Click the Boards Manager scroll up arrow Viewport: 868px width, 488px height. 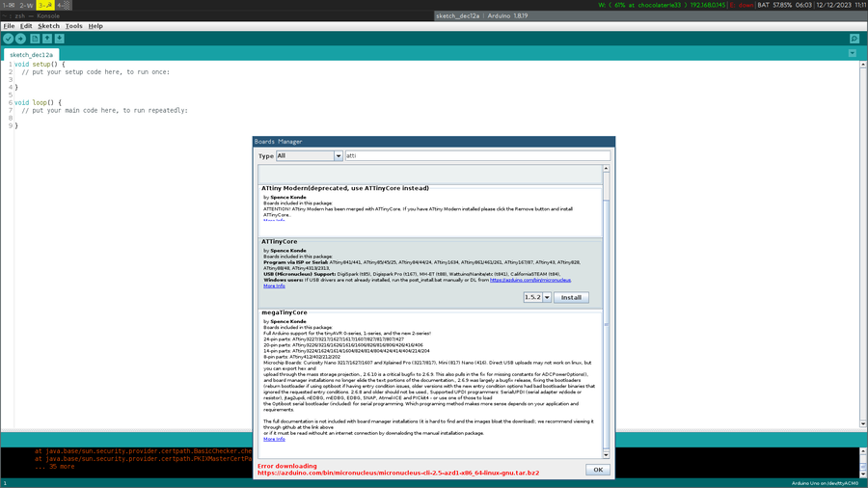(607, 168)
